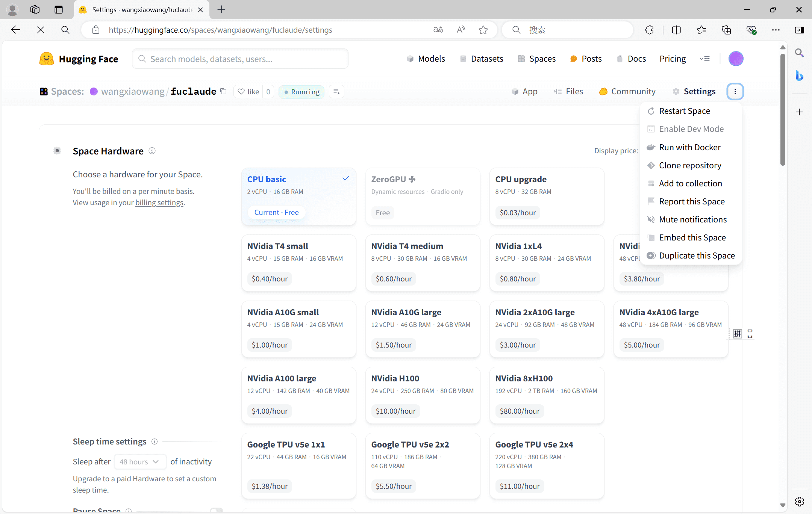Select Add to collection
Screen dimensions: 812x514
pos(691,183)
